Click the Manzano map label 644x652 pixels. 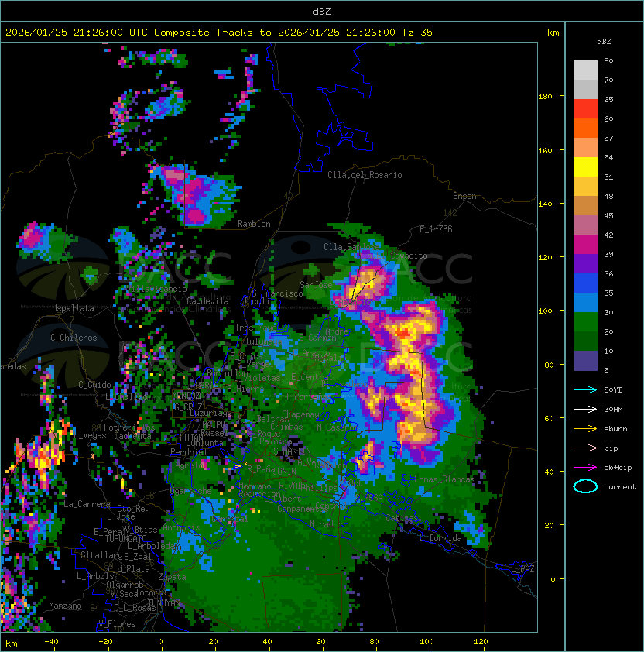click(x=65, y=606)
